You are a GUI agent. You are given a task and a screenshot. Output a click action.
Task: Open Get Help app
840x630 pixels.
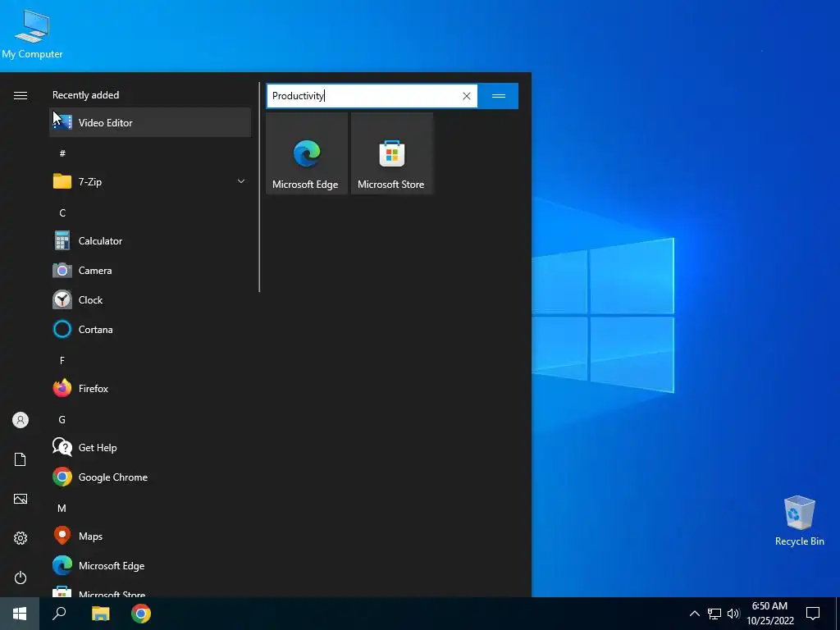point(150,447)
